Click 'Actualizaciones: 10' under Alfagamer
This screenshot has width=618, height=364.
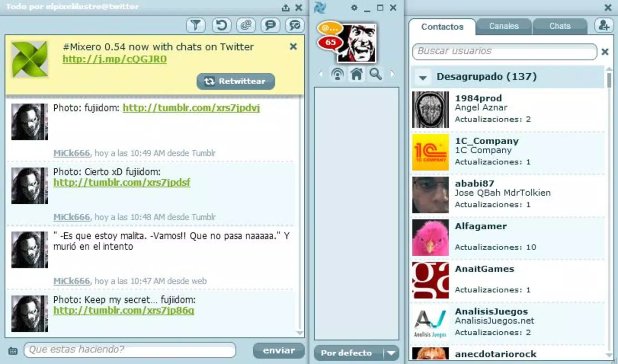pyautogui.click(x=495, y=247)
